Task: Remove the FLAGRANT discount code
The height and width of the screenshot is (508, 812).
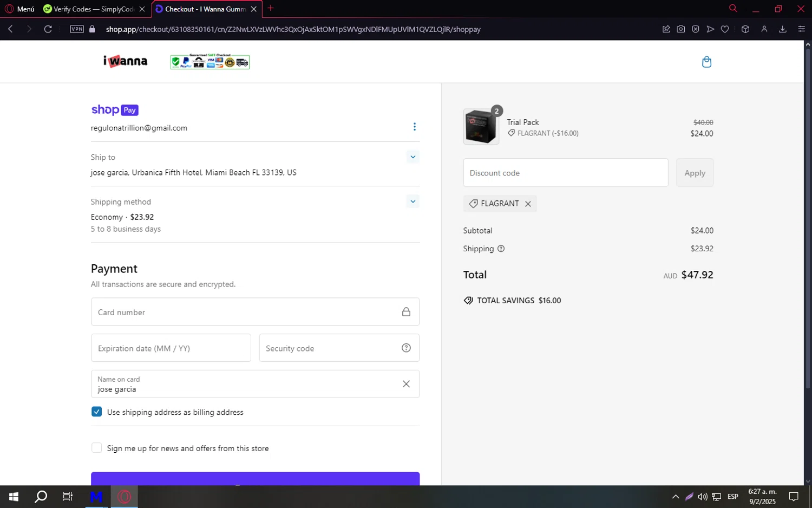Action: coord(528,204)
